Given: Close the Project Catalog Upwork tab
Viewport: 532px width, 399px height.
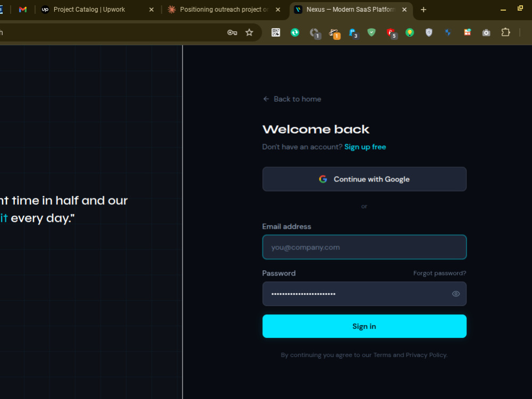Looking at the screenshot, I should coord(151,10).
